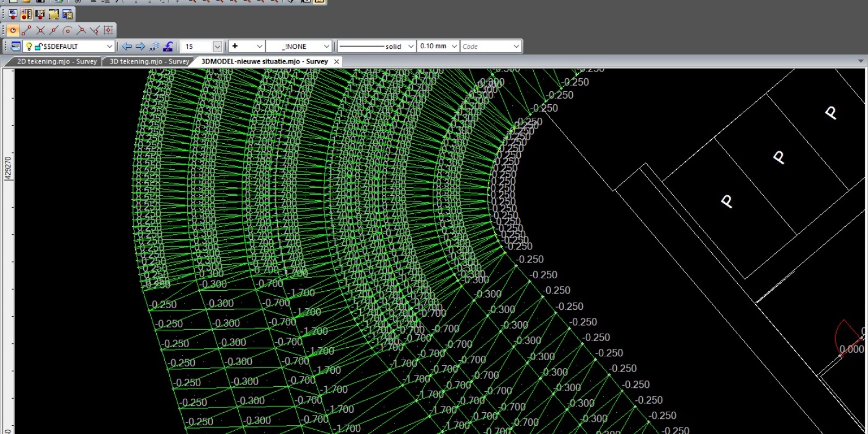Switch to the 3D tekening.mjo tab
Screen dimensions: 868x434
[149, 62]
